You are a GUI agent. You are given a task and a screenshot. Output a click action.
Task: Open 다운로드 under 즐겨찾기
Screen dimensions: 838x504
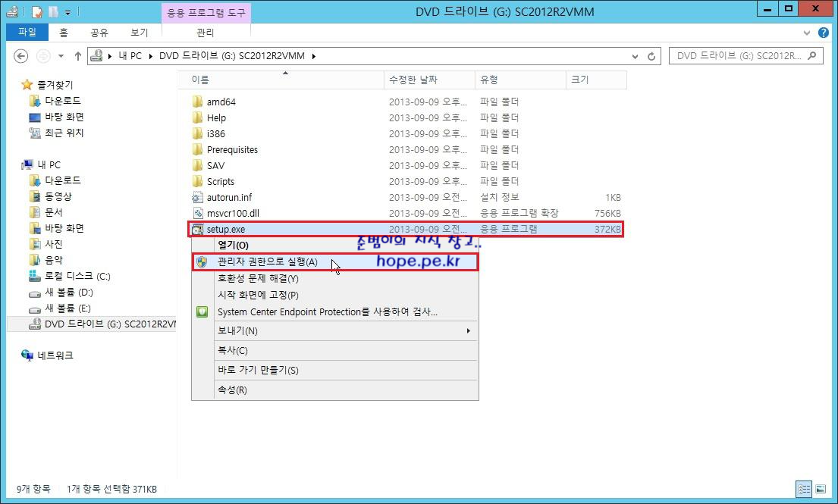pos(63,101)
